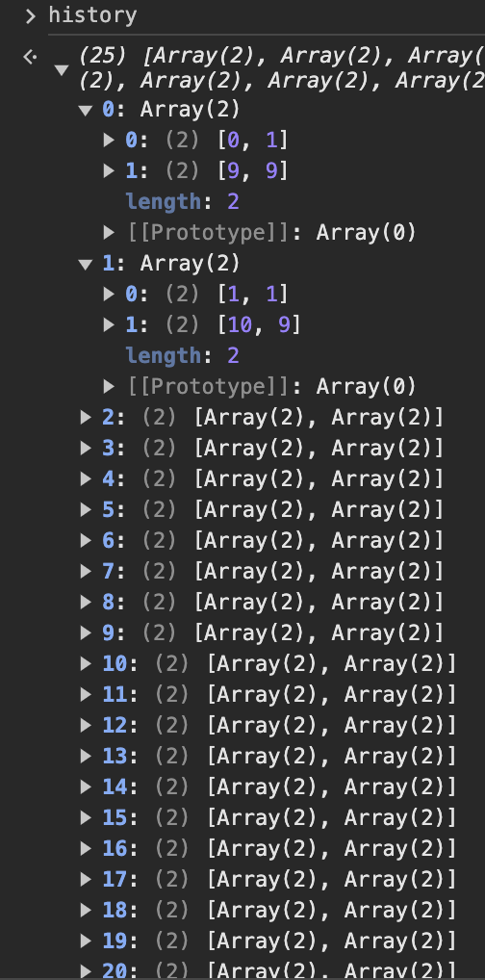Viewport: 485px width, 980px height.
Task: Expand array entry 16
Action: pyautogui.click(x=87, y=848)
